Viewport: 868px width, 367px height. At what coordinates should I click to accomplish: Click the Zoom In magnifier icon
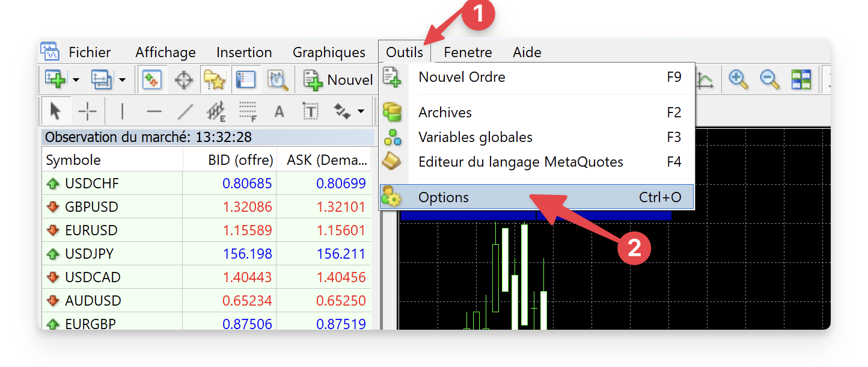[738, 79]
